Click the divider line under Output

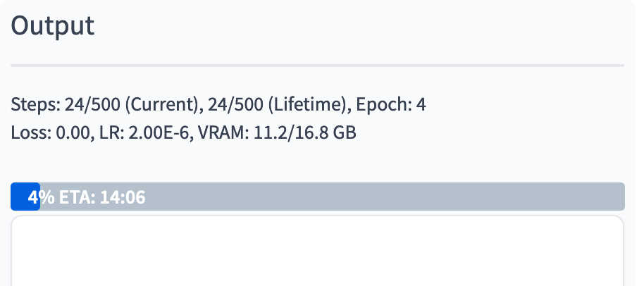point(317,66)
